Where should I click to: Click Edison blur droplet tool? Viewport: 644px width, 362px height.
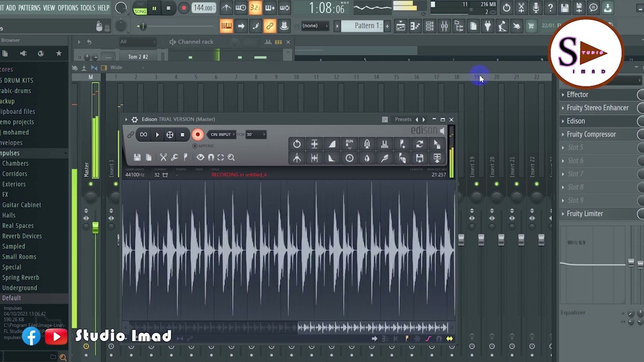[x=367, y=158]
